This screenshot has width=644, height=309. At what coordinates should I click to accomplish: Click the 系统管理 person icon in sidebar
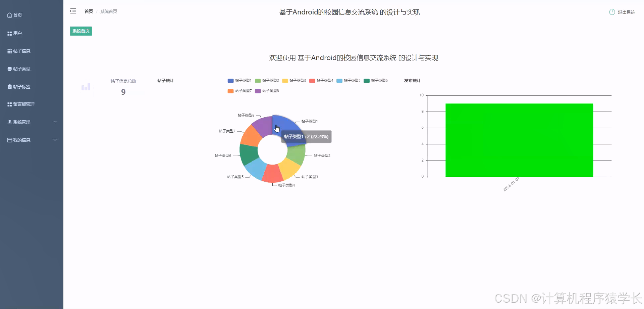click(x=10, y=122)
